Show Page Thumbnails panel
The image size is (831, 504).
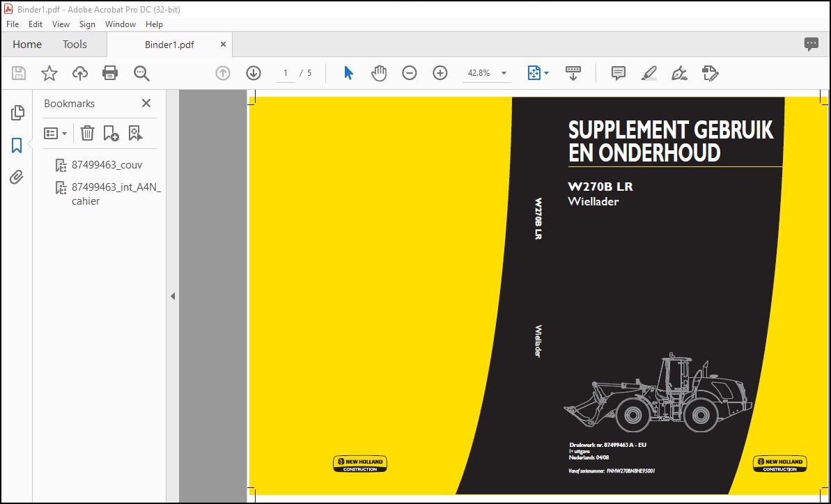click(x=17, y=112)
